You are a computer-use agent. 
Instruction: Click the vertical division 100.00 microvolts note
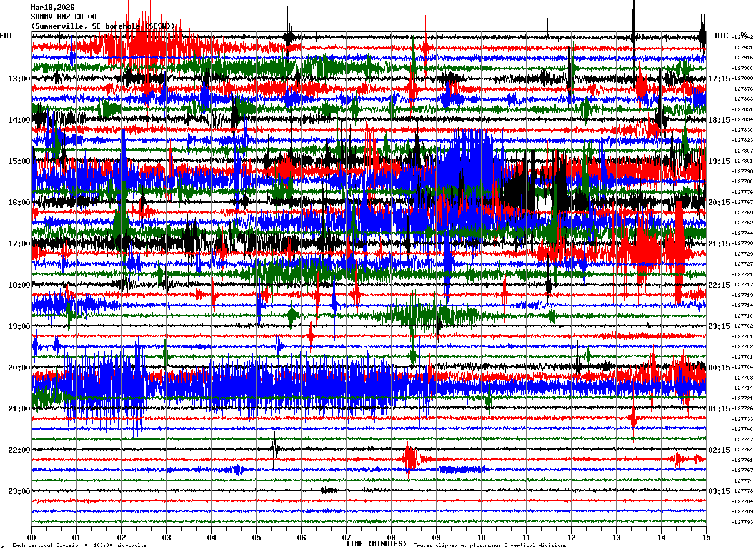click(79, 545)
